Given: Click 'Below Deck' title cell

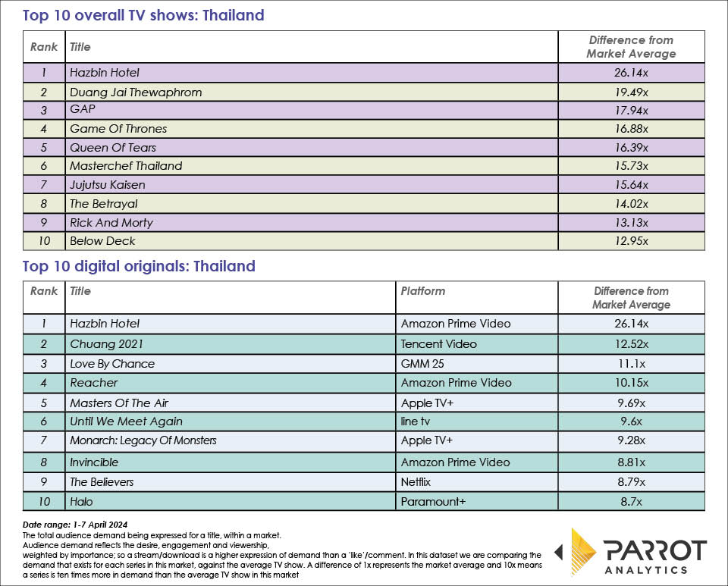Looking at the screenshot, I should pos(312,241).
